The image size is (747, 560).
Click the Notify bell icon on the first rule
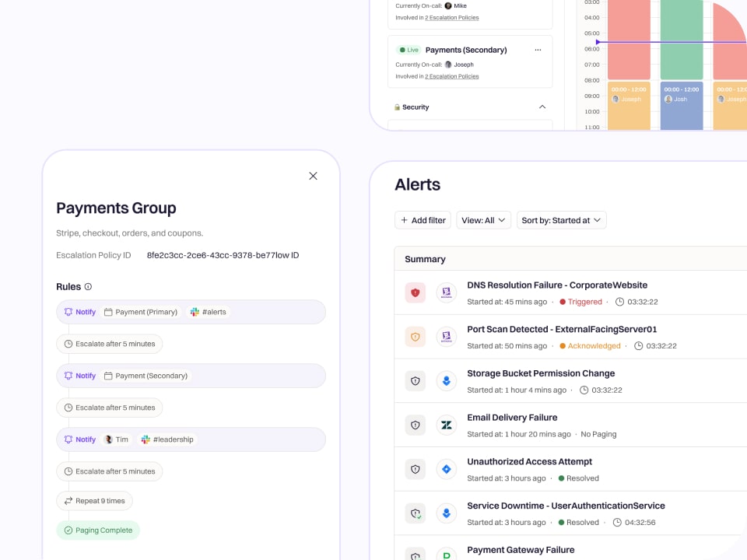click(68, 312)
